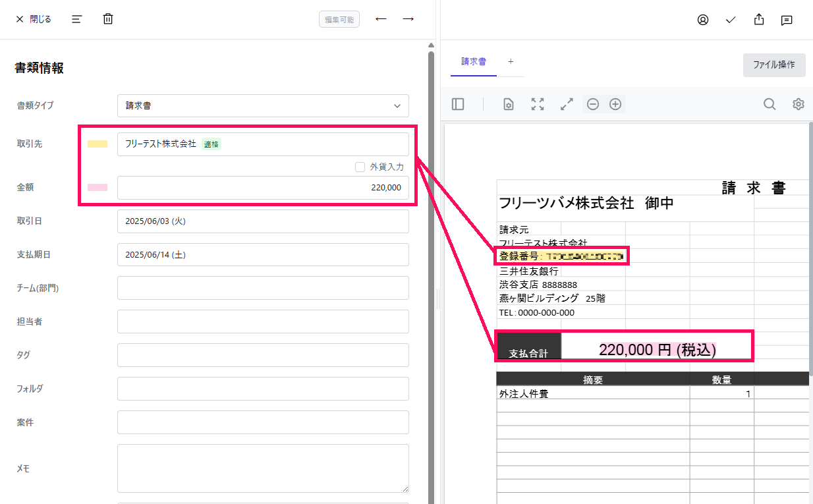Click the ファイル操作 button
This screenshot has width=813, height=504.
pyautogui.click(x=774, y=65)
